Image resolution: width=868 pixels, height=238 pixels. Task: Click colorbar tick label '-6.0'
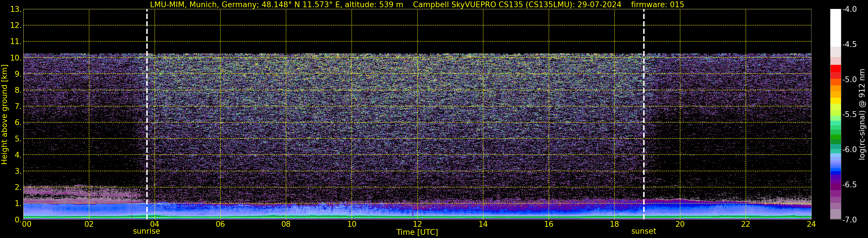pyautogui.click(x=849, y=150)
